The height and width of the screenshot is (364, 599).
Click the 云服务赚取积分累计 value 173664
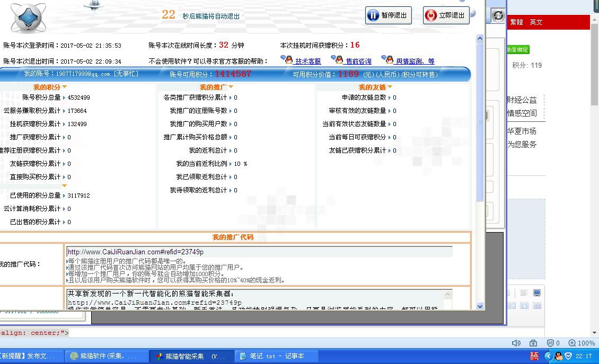[77, 111]
